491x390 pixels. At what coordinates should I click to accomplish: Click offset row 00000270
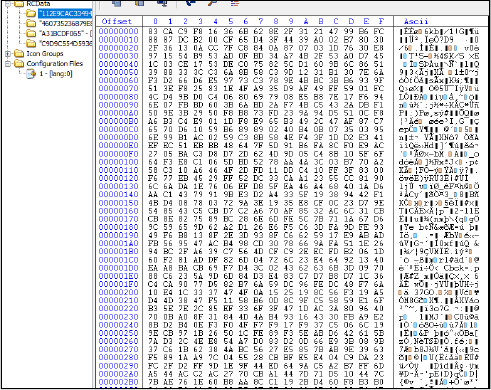(x=118, y=349)
